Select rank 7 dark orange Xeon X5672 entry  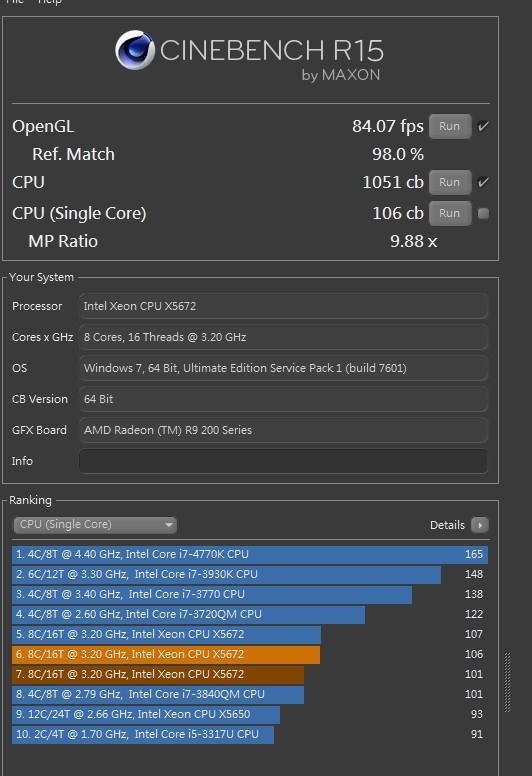point(158,674)
